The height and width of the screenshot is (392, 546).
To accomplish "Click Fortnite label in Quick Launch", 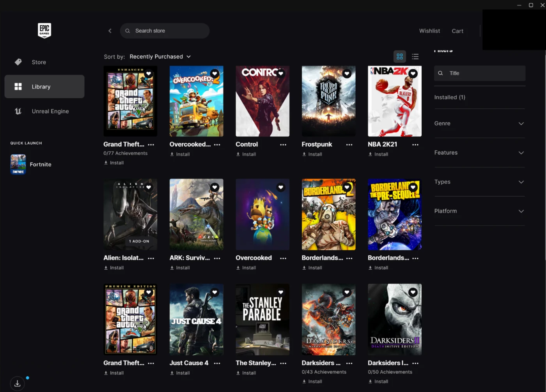I will click(41, 164).
